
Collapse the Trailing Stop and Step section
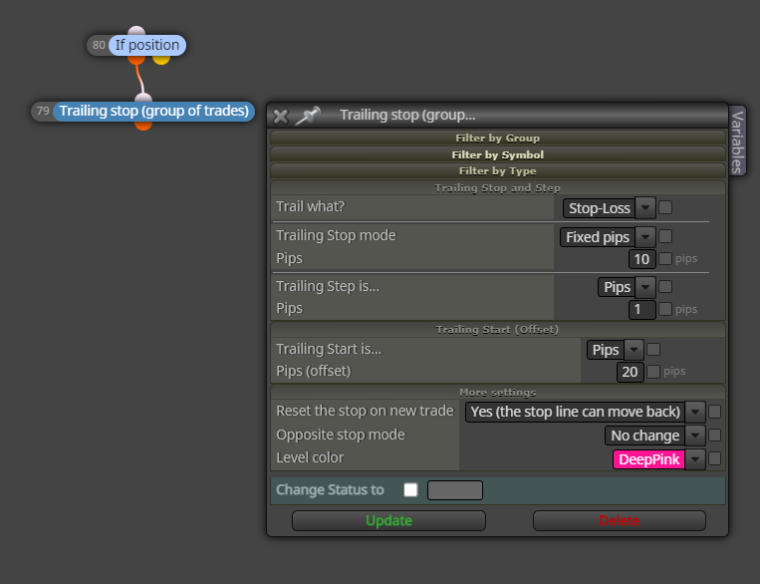point(497,188)
